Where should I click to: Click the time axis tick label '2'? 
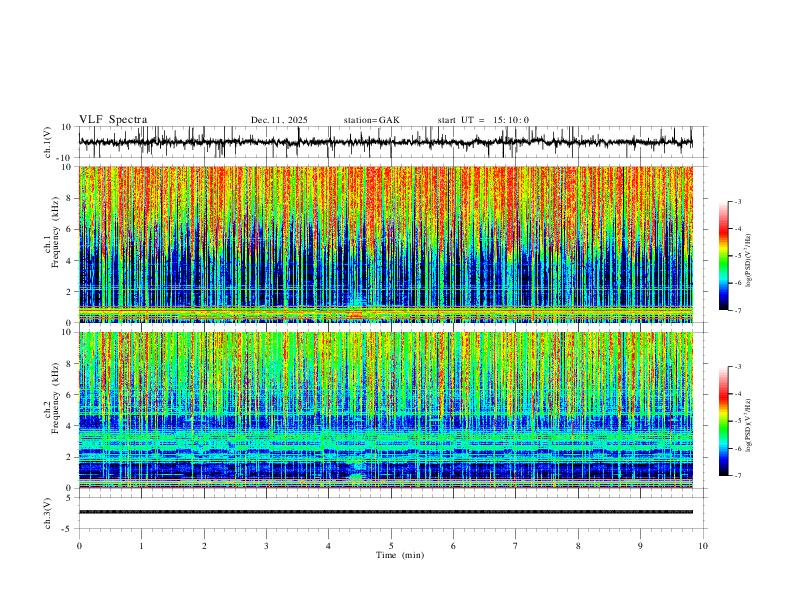coord(204,546)
